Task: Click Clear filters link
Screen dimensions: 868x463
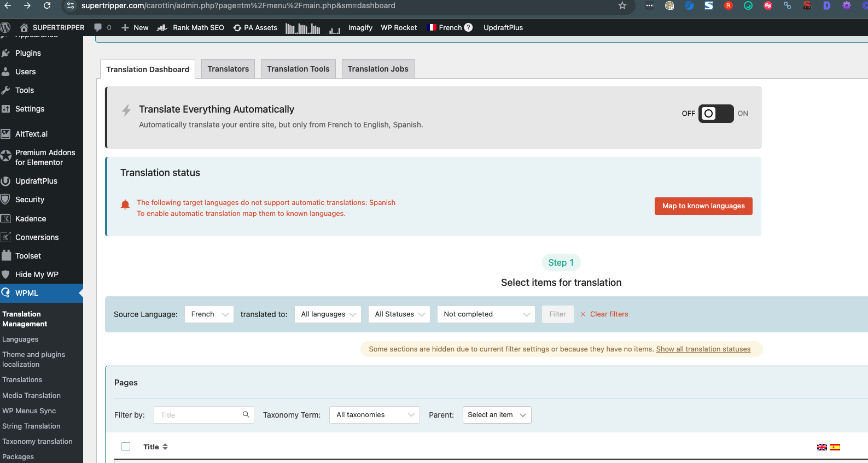Action: tap(604, 314)
